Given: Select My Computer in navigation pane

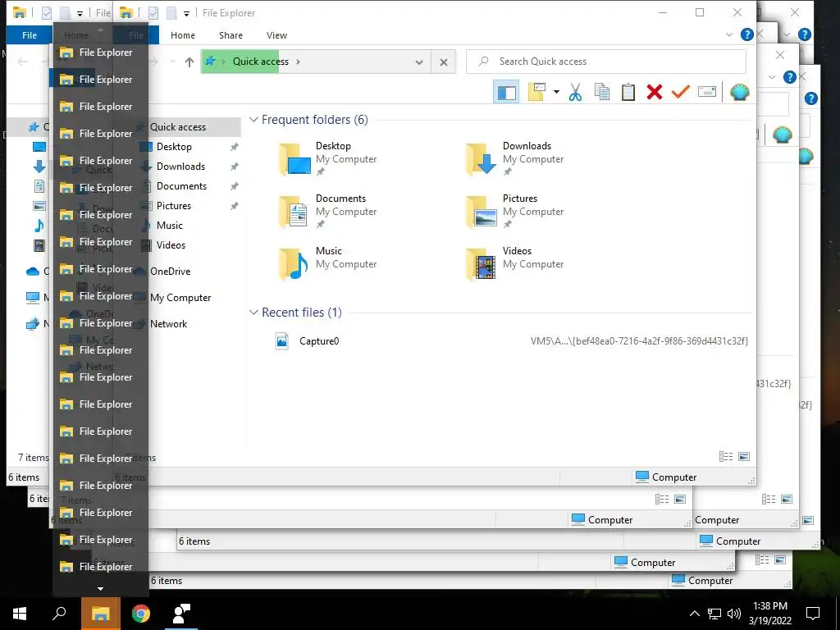Looking at the screenshot, I should coord(180,297).
